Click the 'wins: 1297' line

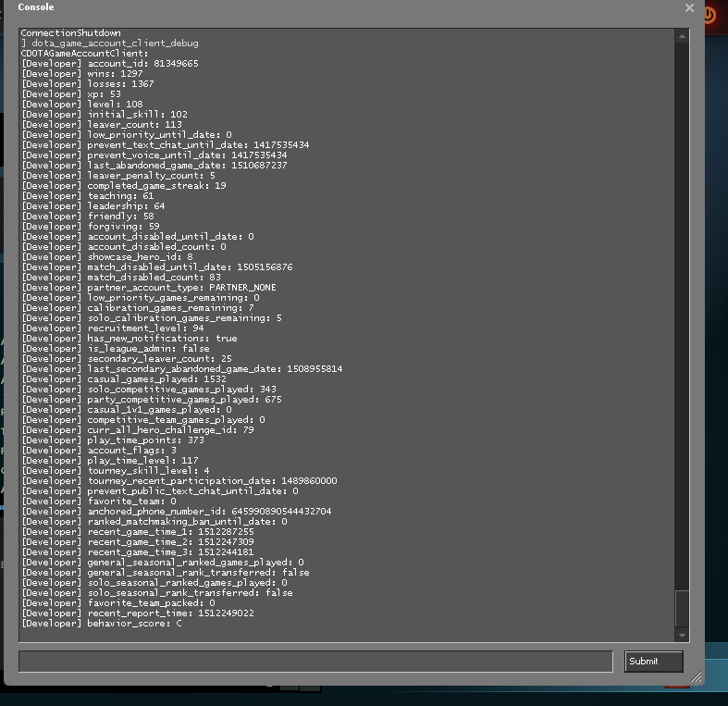coord(82,74)
